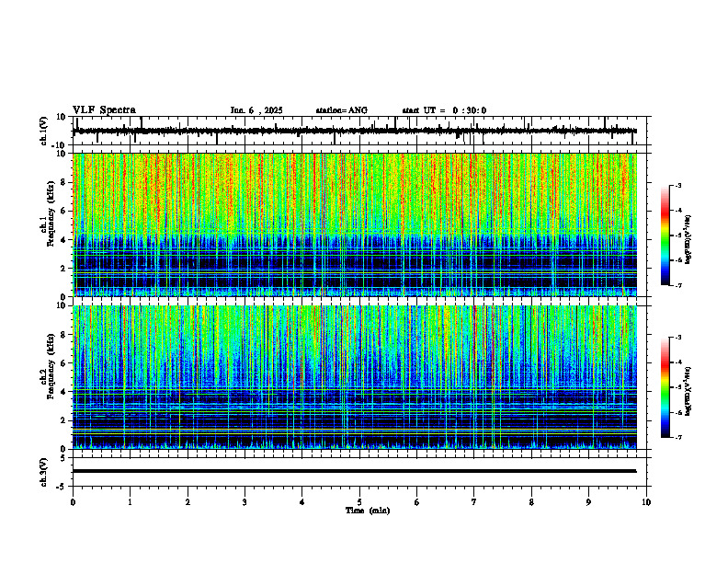Viewport: 728px width, 563px height.
Task: Click the "ch.3(V)" axis label
Action: (x=44, y=472)
